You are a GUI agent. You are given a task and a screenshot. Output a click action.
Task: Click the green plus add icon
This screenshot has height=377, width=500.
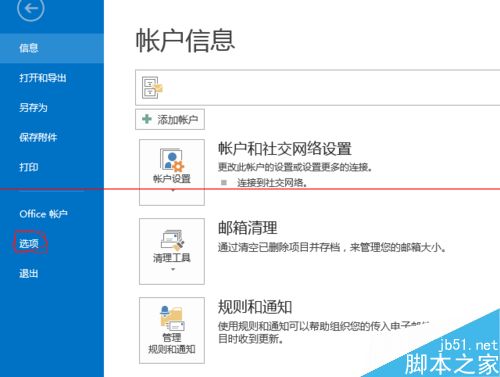tap(147, 119)
